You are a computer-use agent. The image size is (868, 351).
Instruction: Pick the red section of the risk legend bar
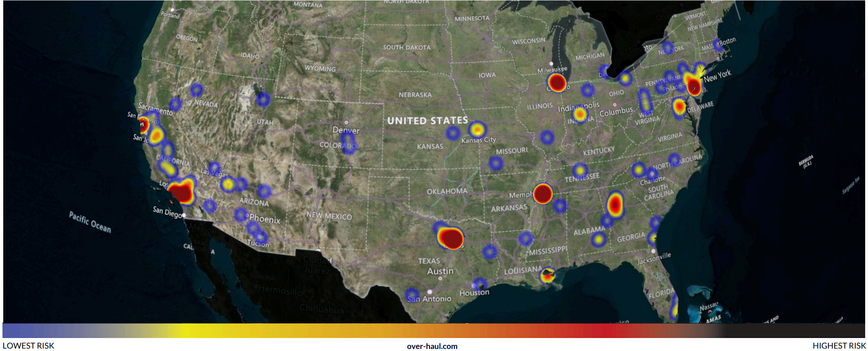[x=607, y=330]
